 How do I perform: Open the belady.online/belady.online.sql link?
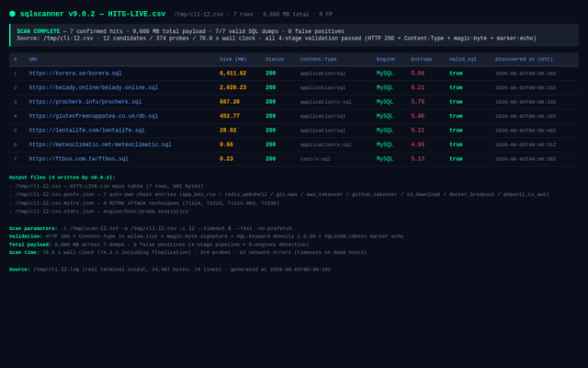[x=94, y=87]
